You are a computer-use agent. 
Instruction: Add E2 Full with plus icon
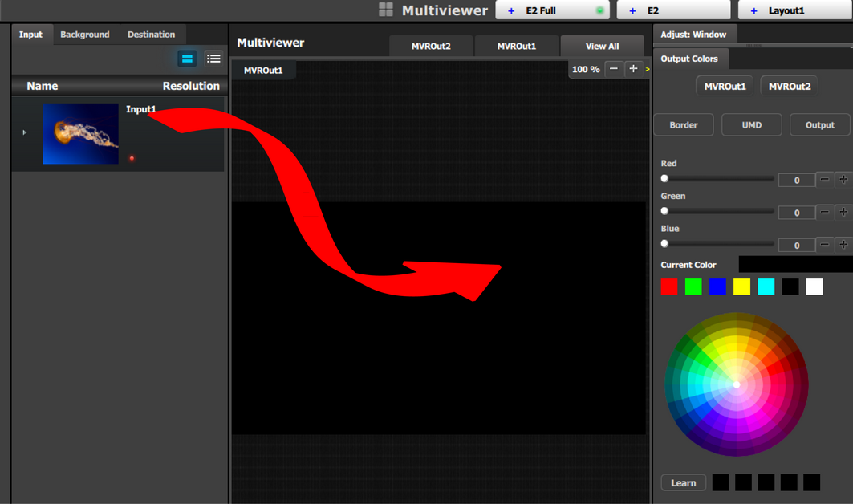tap(511, 11)
